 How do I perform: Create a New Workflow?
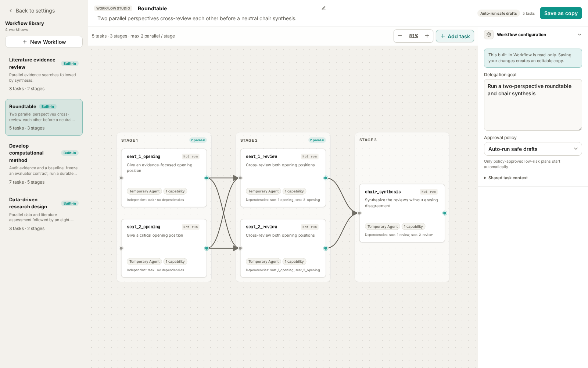pyautogui.click(x=44, y=42)
